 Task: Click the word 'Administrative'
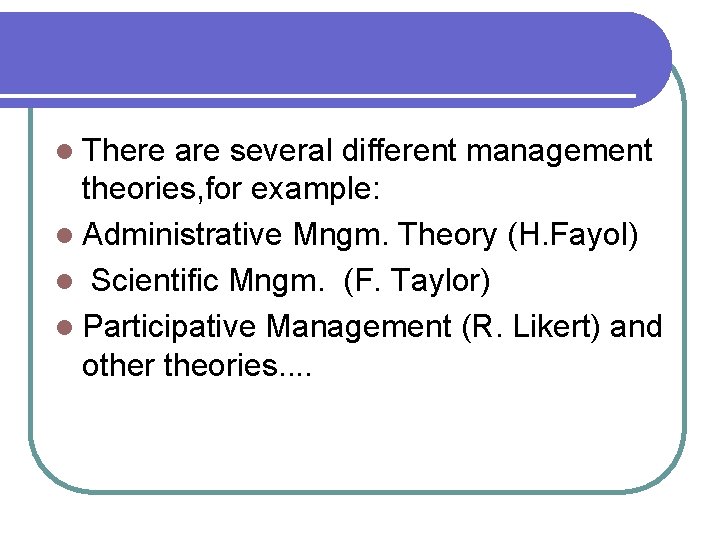pos(183,235)
